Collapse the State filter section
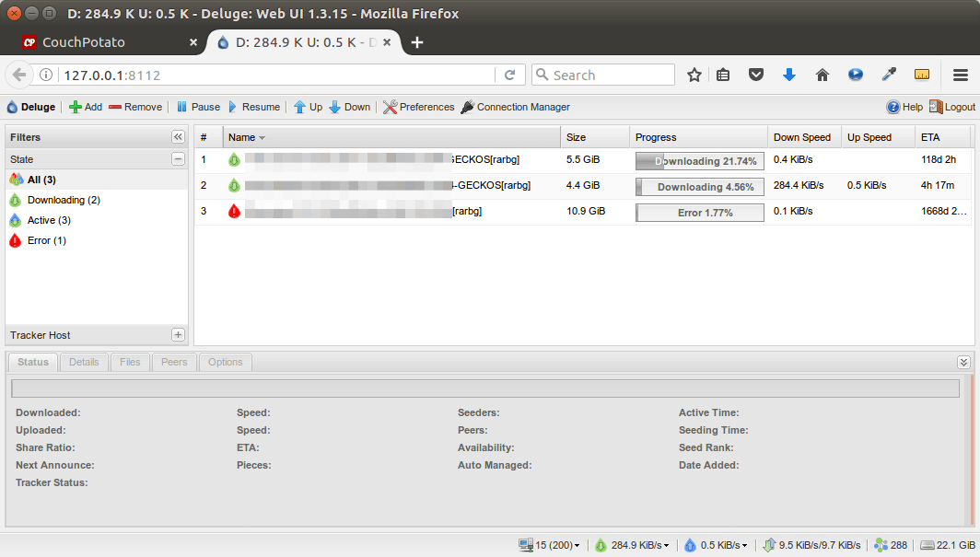 point(178,159)
